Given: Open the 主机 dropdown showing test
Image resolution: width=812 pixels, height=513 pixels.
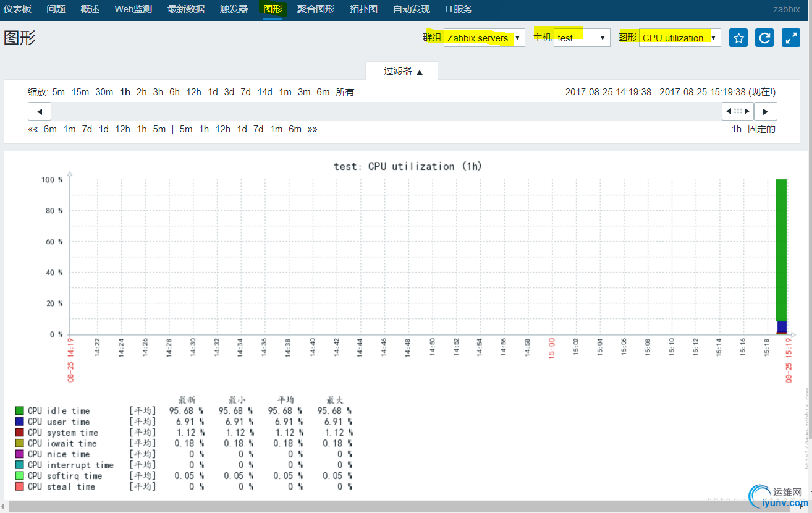Looking at the screenshot, I should click(582, 38).
